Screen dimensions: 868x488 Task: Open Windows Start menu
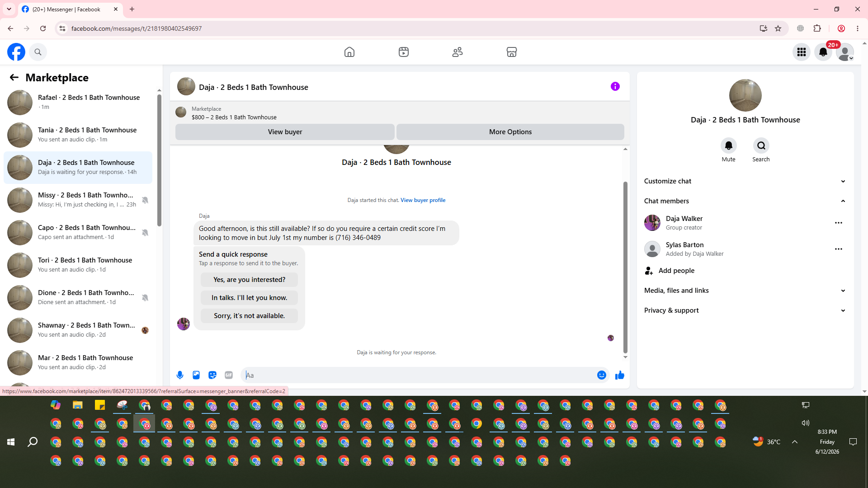click(x=11, y=442)
